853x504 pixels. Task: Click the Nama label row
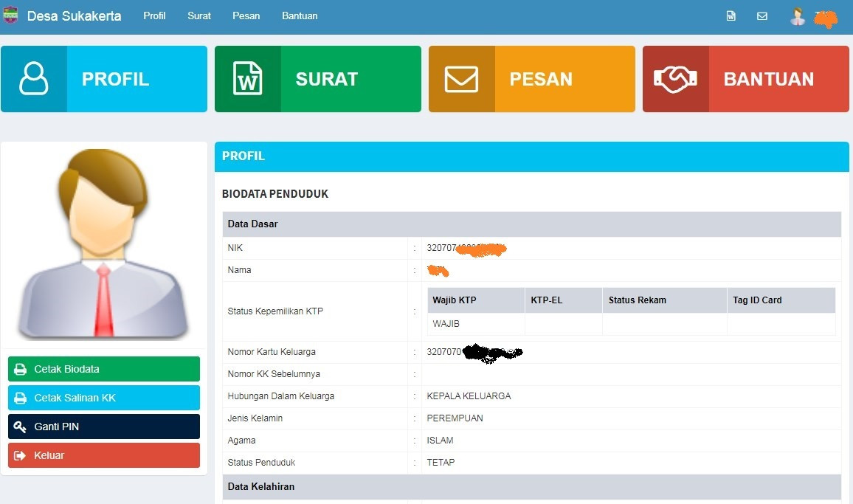239,270
